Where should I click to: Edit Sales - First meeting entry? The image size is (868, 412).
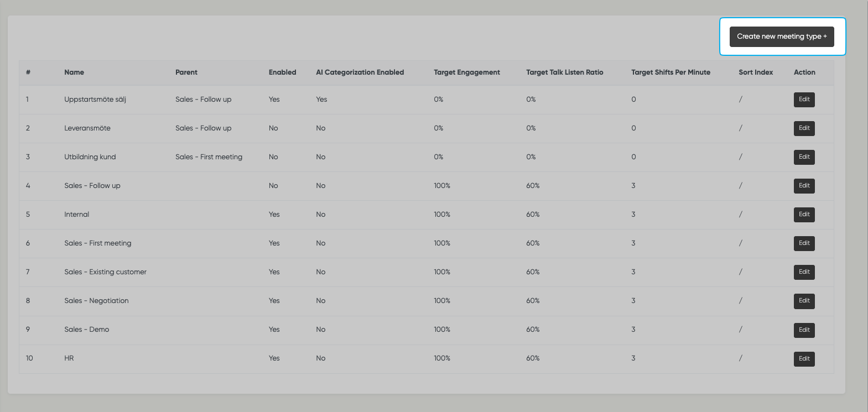(x=804, y=243)
